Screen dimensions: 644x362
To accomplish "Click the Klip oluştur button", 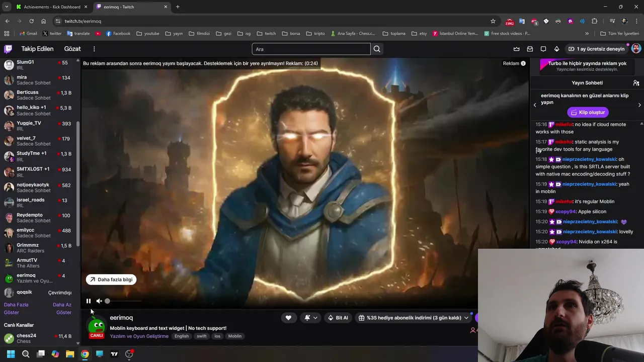I will coord(588,112).
